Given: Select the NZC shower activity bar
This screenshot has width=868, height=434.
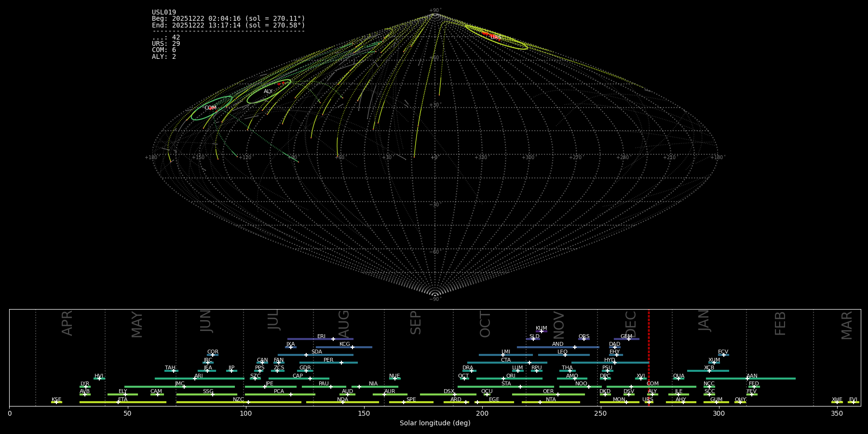Looking at the screenshot, I should 275,402.
